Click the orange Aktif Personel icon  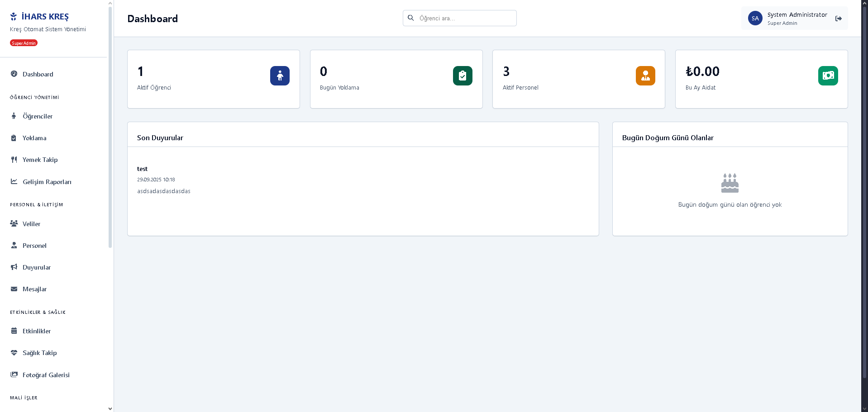tap(645, 76)
